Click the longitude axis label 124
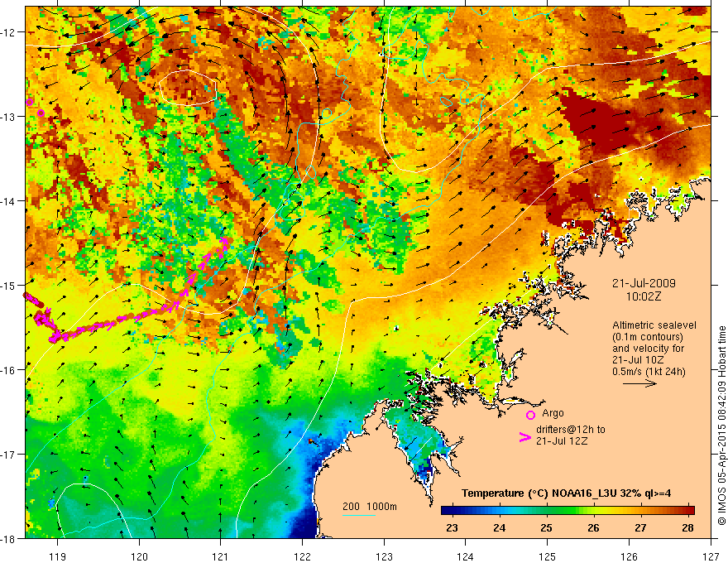728x563 pixels. pyautogui.click(x=466, y=556)
